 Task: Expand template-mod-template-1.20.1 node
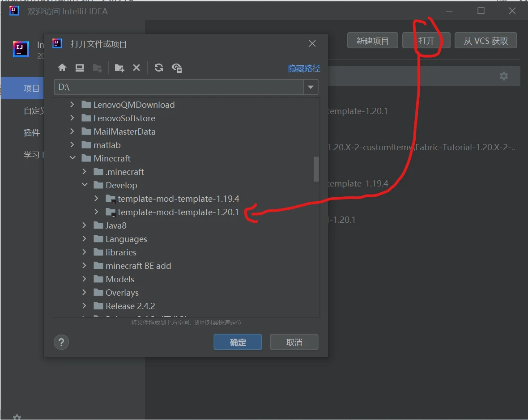point(96,212)
